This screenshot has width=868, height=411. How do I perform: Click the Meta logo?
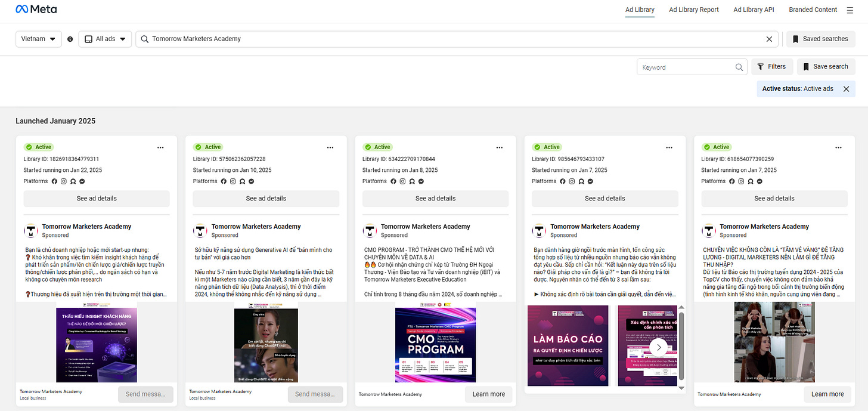coord(36,10)
